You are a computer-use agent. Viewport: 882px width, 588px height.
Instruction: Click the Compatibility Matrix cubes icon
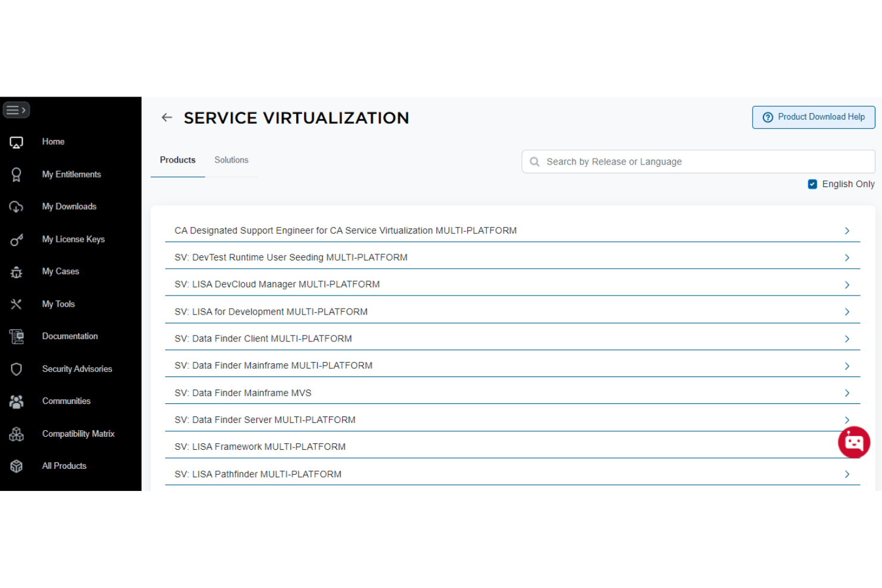tap(17, 434)
